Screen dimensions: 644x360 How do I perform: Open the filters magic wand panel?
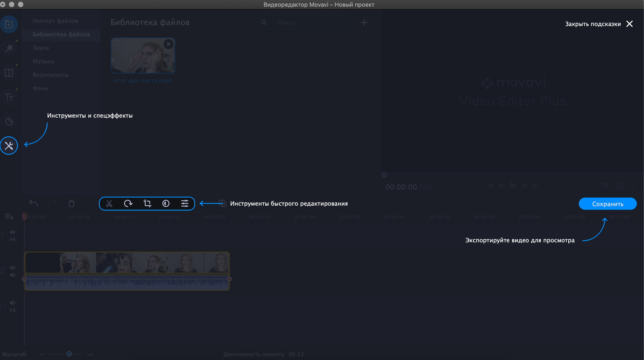pos(9,48)
